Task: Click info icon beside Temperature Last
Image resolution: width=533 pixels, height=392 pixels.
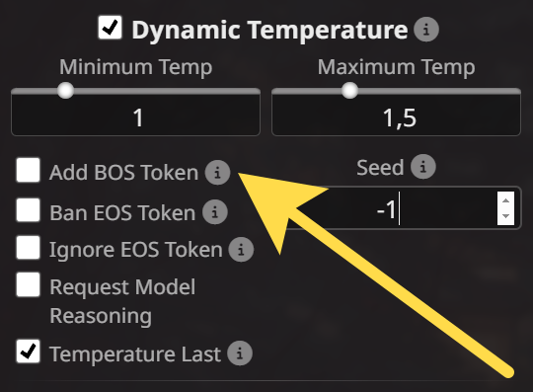Action: tap(240, 353)
